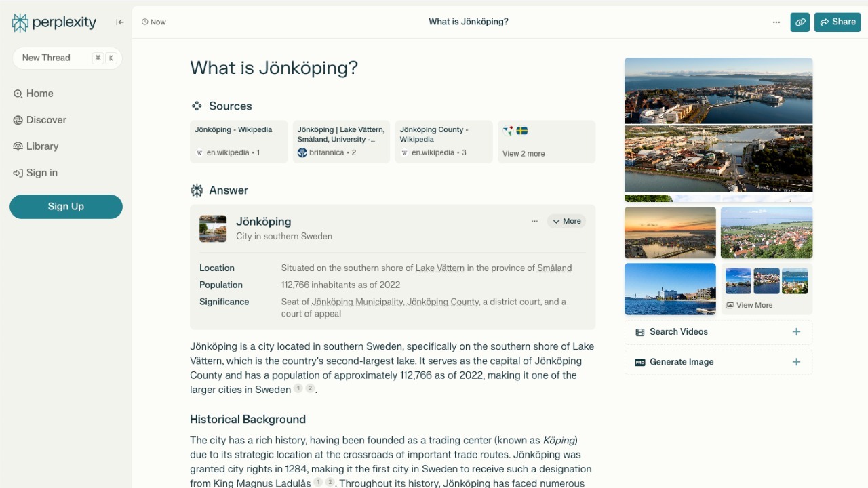Open the ellipsis menu in Jönköping card
The image size is (868, 488).
[534, 221]
